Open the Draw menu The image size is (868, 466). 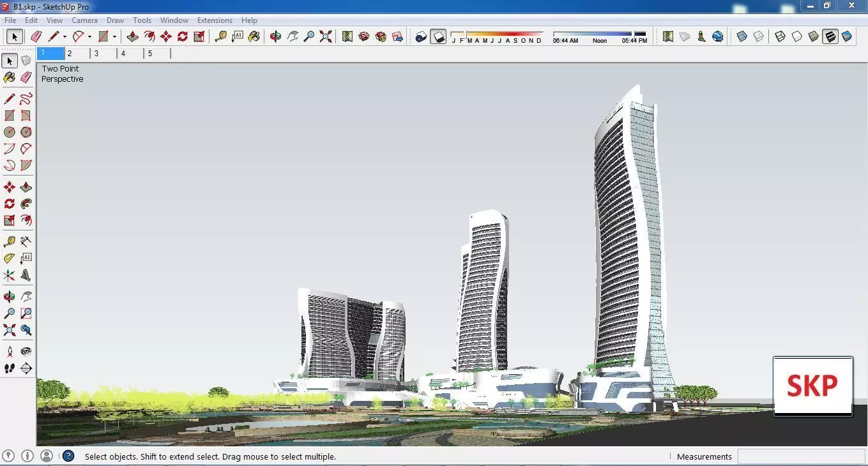[x=115, y=20]
